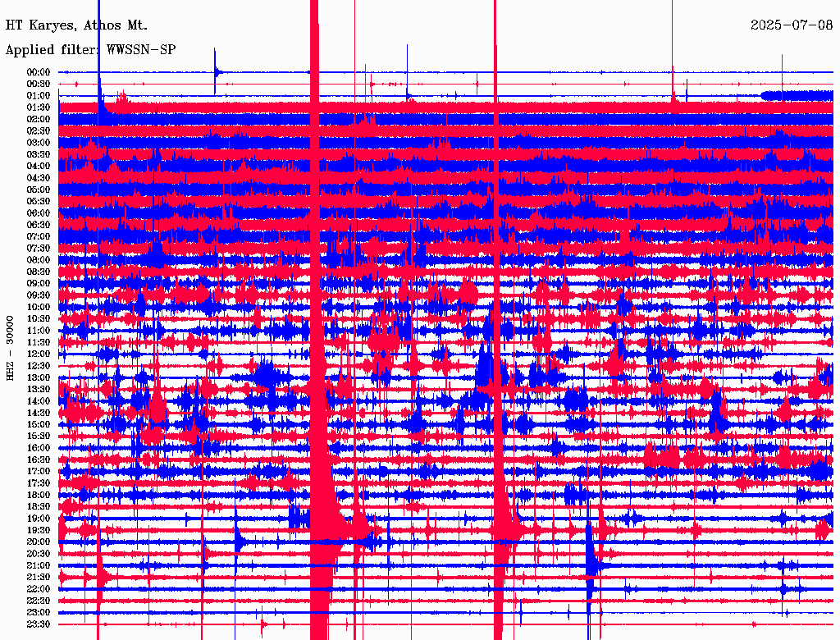Select the 22:30 time label

pos(39,601)
